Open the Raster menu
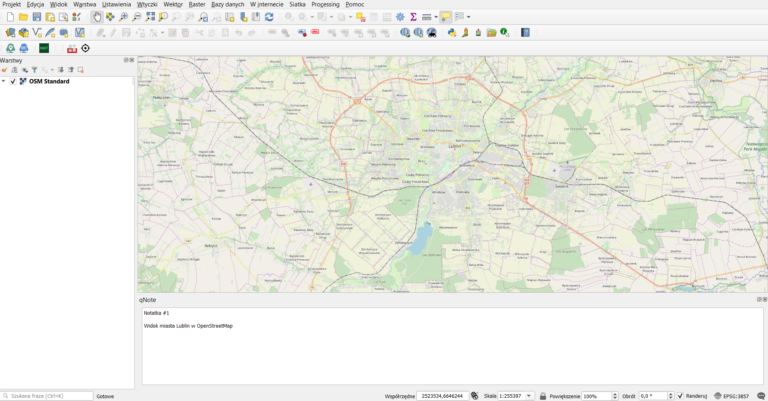This screenshot has width=768, height=401. pos(197,4)
